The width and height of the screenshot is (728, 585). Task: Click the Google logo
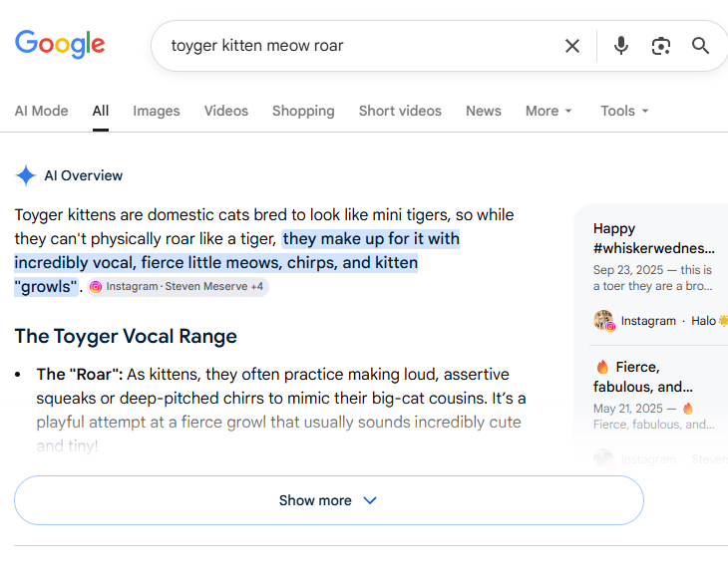click(x=60, y=45)
